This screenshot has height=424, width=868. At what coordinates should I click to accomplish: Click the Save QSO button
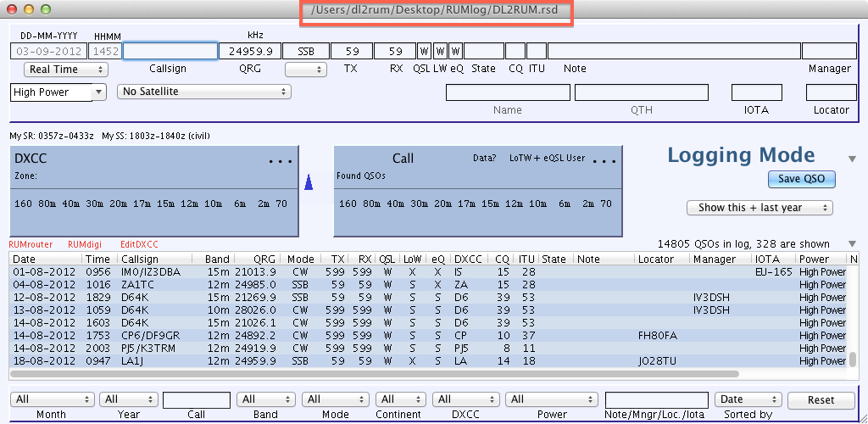[x=801, y=179]
